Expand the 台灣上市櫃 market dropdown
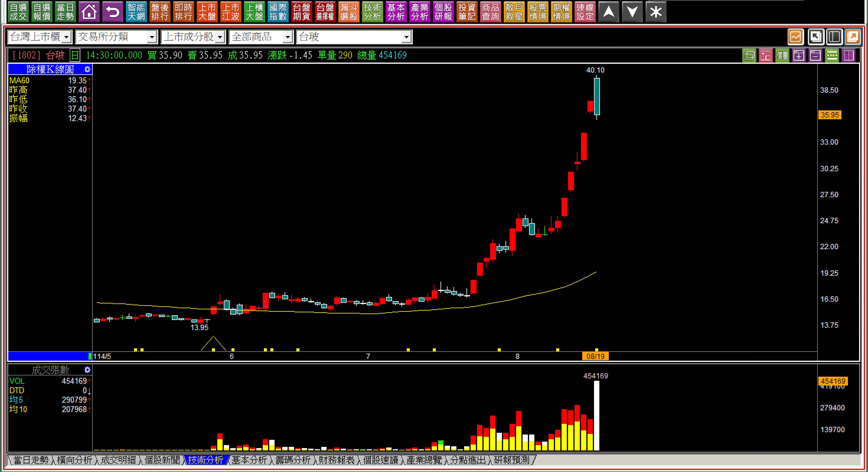868x472 pixels. (x=67, y=37)
